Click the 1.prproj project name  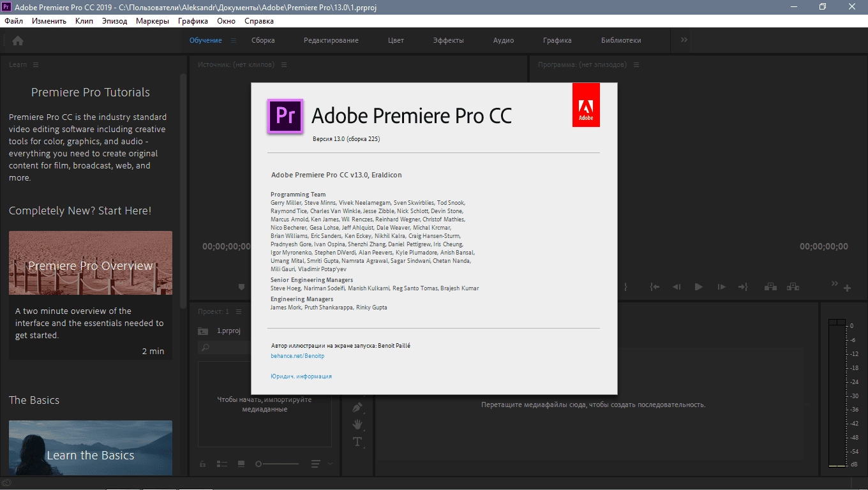coord(228,330)
